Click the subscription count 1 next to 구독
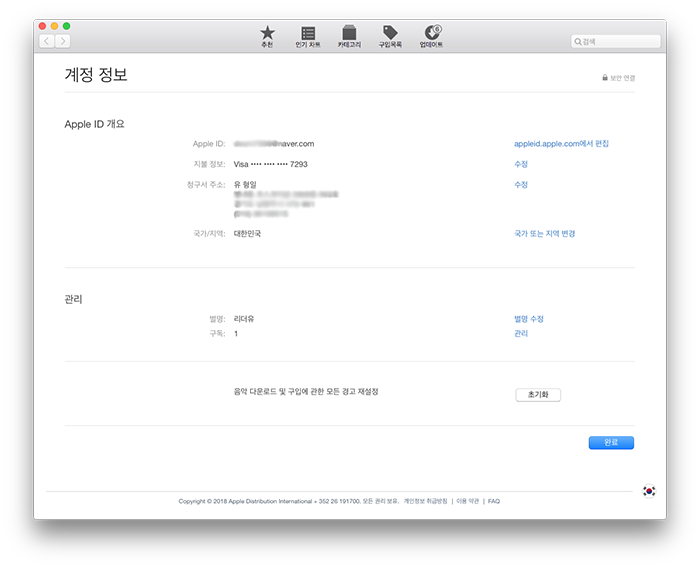 [236, 334]
